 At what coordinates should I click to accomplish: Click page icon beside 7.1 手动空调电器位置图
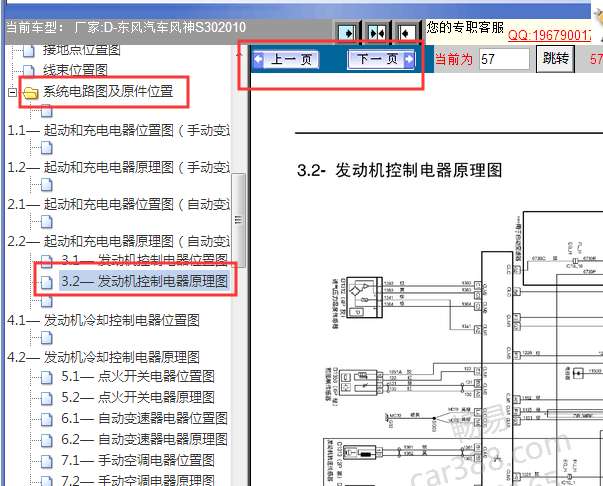point(47,461)
